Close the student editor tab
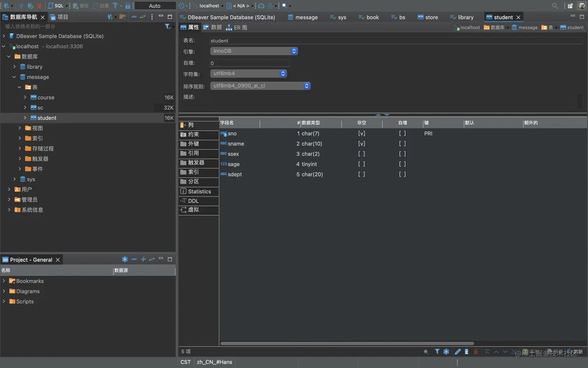 click(518, 17)
